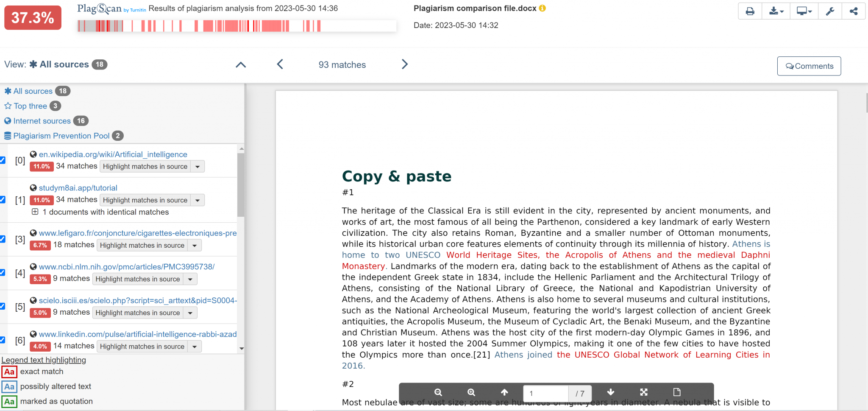Toggle fullscreen mode in the document viewer
Image resolution: width=868 pixels, height=411 pixels.
coord(644,392)
